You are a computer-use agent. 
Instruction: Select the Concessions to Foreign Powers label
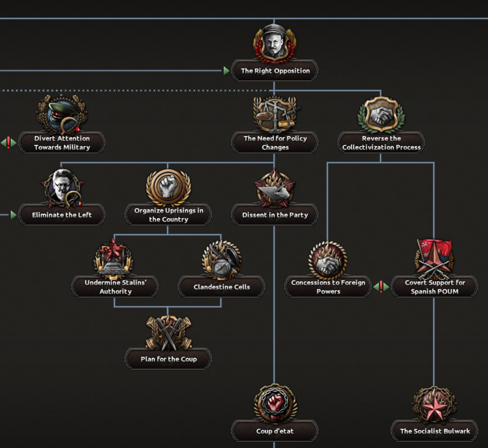(x=328, y=287)
